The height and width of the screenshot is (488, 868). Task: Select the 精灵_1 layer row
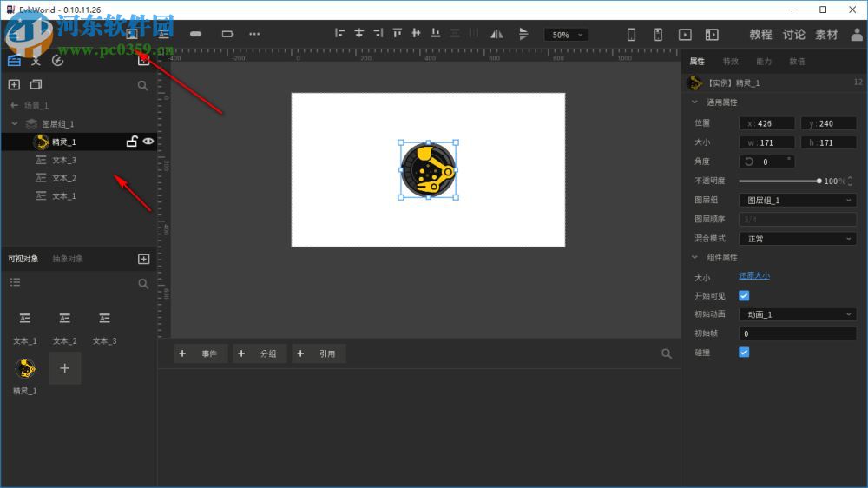coord(79,142)
